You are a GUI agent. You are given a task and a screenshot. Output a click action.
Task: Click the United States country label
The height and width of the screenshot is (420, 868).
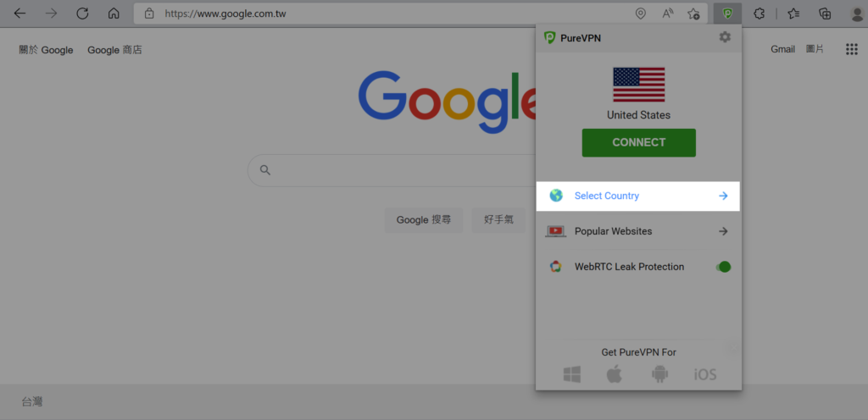coord(639,115)
